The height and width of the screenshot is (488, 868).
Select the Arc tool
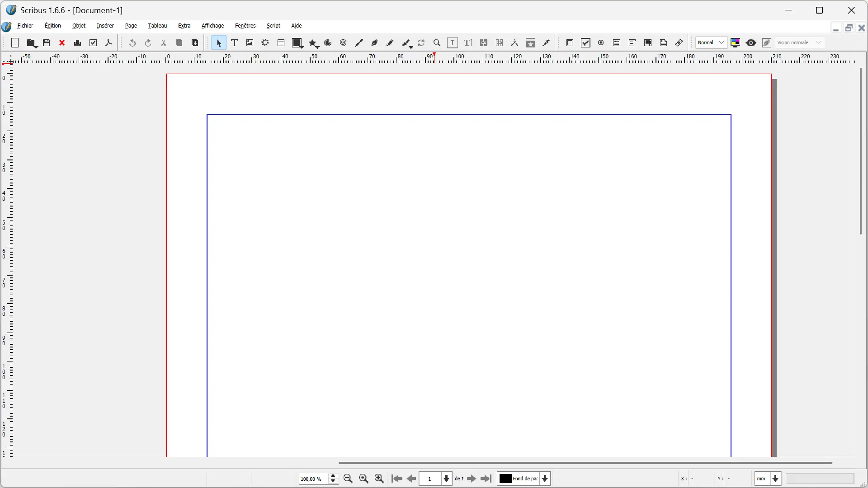(328, 43)
